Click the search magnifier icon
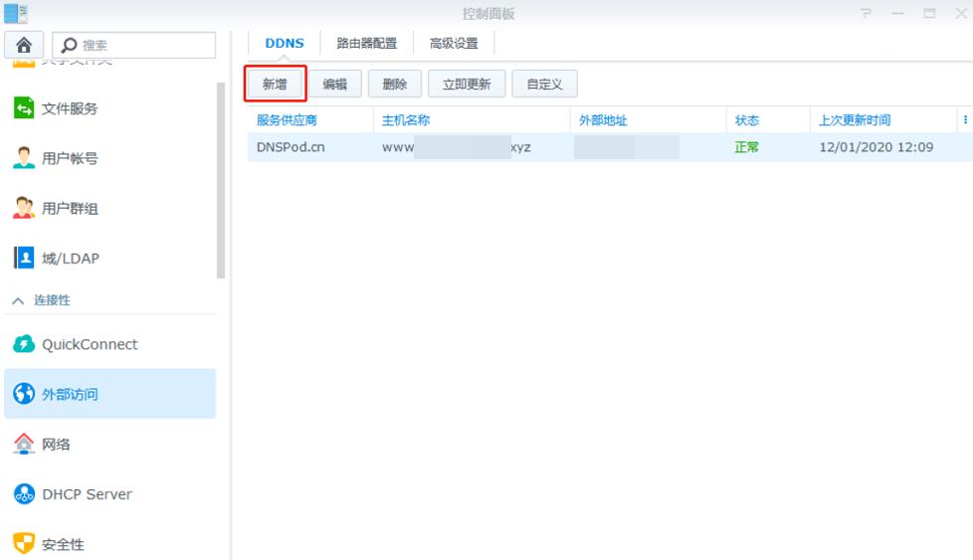The height and width of the screenshot is (560, 973). (69, 46)
